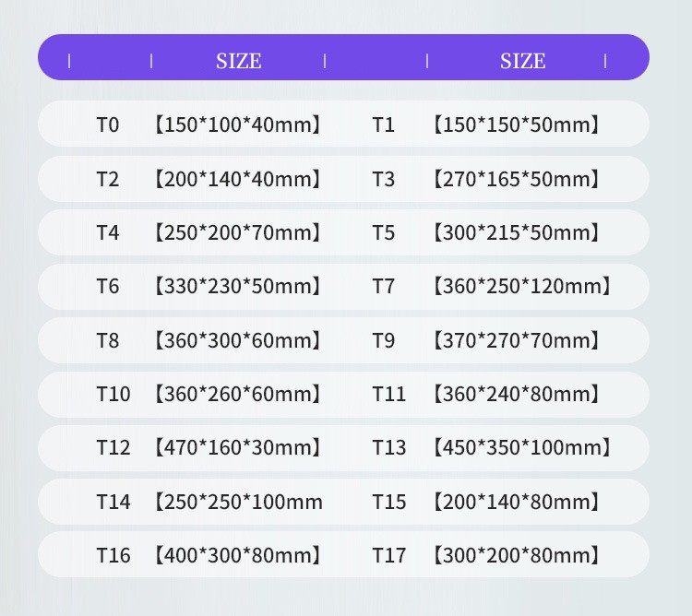Select the T13 size code
692x616 pixels.
pos(389,448)
